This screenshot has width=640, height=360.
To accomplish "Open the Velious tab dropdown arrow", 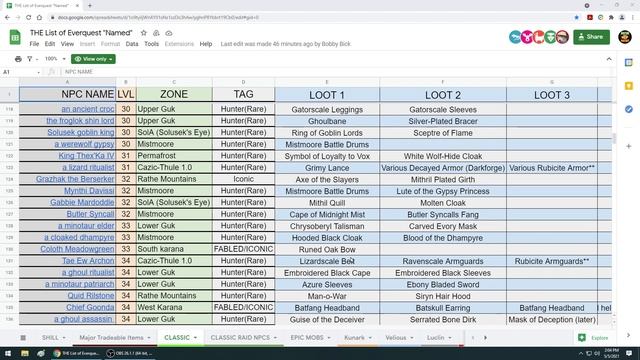I will tap(412, 338).
